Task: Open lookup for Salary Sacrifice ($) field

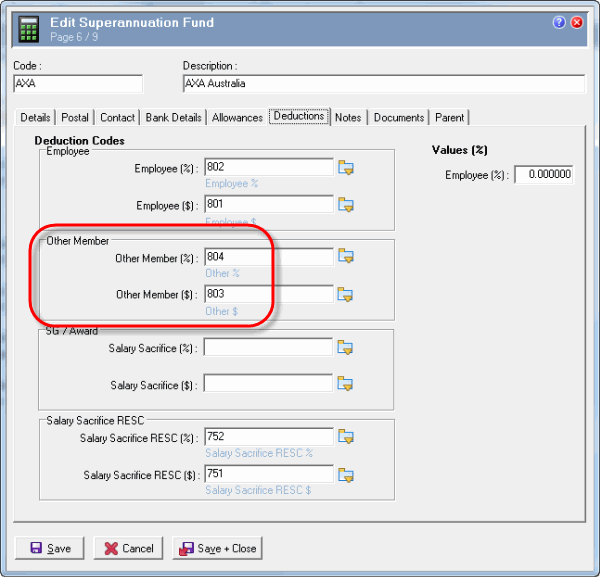Action: (x=347, y=384)
